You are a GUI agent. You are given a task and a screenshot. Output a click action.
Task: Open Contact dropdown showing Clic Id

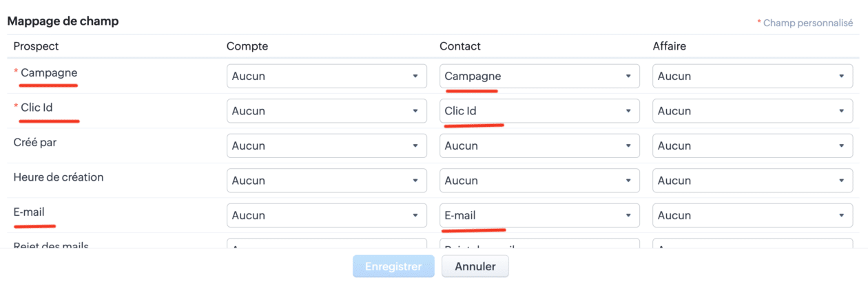[539, 111]
